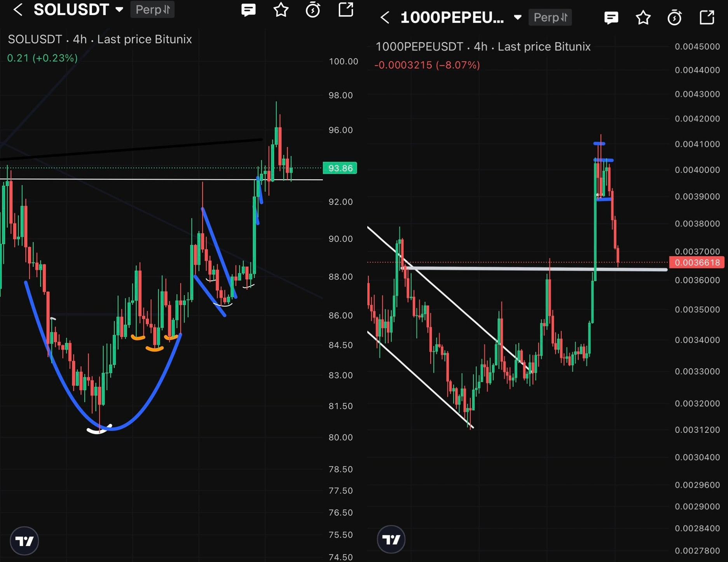Open the comments icon on SOLUSDT chart
728x562 pixels.
248,10
